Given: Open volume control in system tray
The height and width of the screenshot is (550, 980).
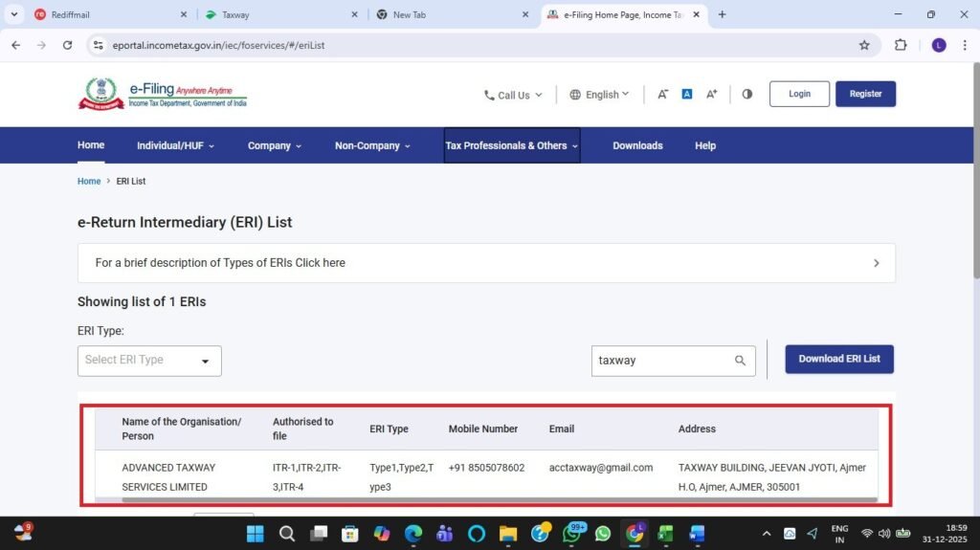Looking at the screenshot, I should [x=883, y=534].
